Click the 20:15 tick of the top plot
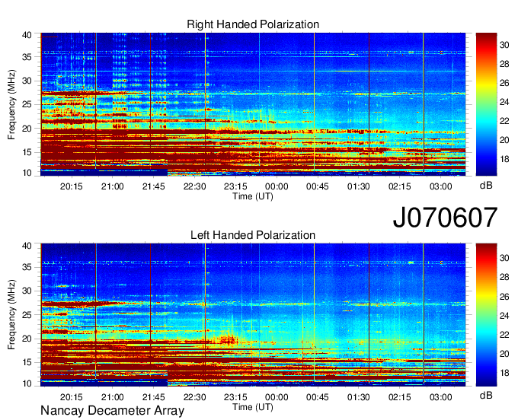 [x=71, y=186]
